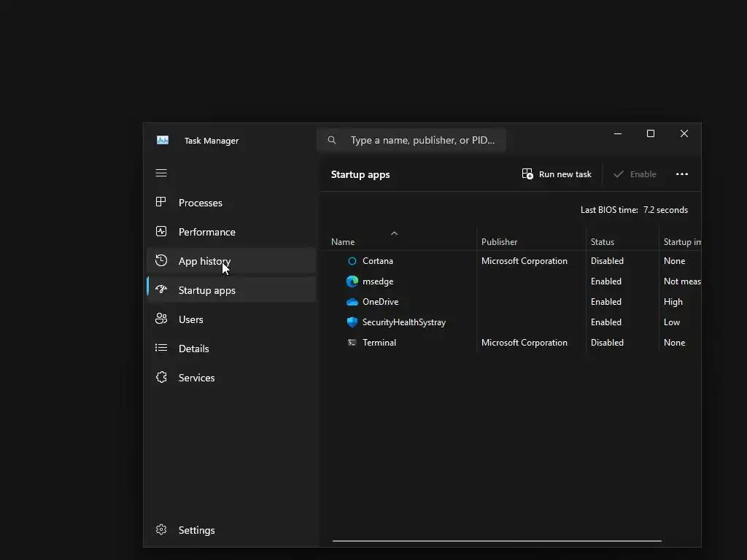This screenshot has width=747, height=560.
Task: Toggle the hamburger navigation menu
Action: click(161, 174)
